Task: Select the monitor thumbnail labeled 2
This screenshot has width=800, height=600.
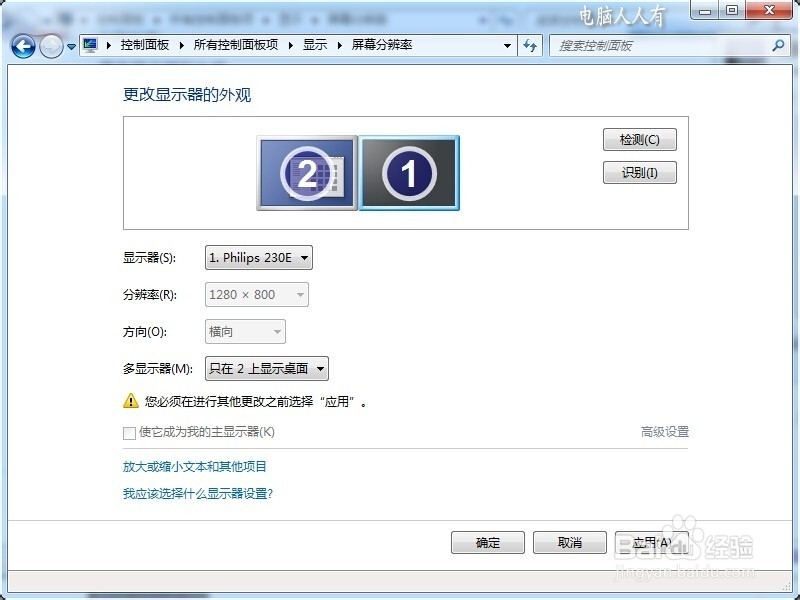Action: 305,172
